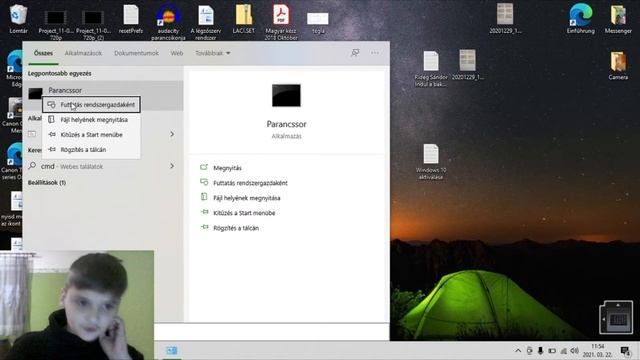Expand the További­ak dropdown filter
Viewport: 640px width, 360px height.
213,53
